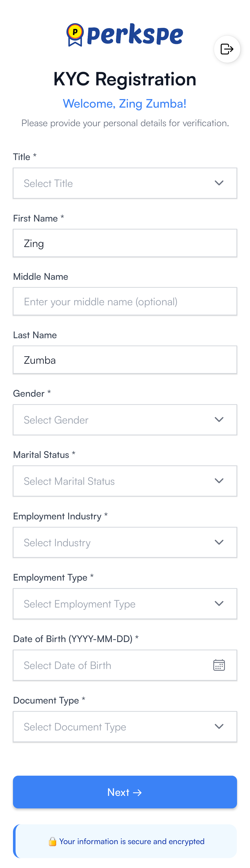Click the Gender dropdown chevron arrow
This screenshot has width=250, height=868.
click(219, 420)
